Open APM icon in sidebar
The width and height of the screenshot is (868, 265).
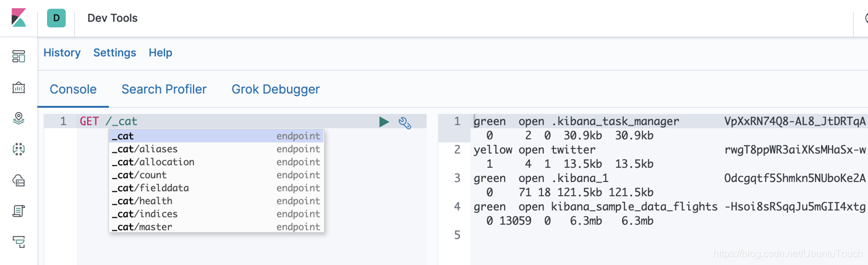(19, 242)
